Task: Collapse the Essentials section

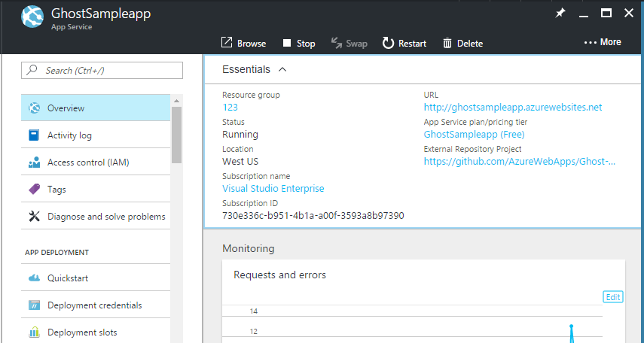Action: click(x=282, y=69)
